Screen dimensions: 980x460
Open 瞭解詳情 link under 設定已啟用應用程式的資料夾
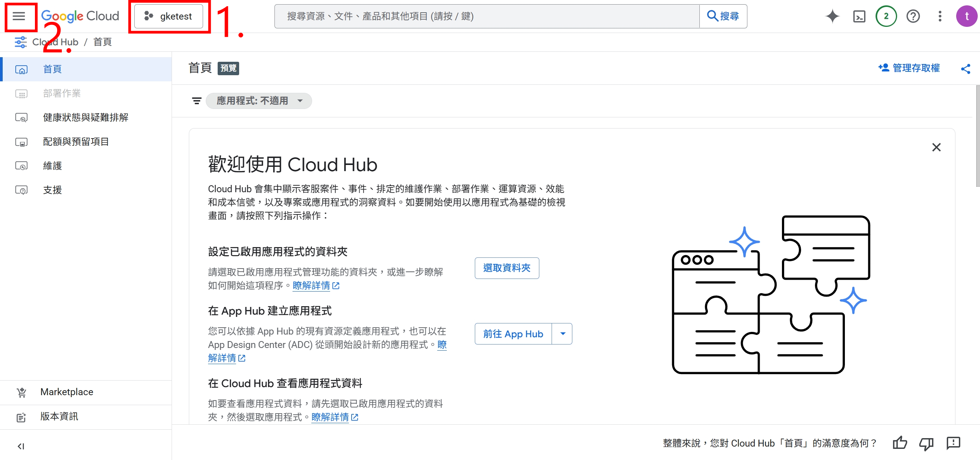[x=316, y=286]
